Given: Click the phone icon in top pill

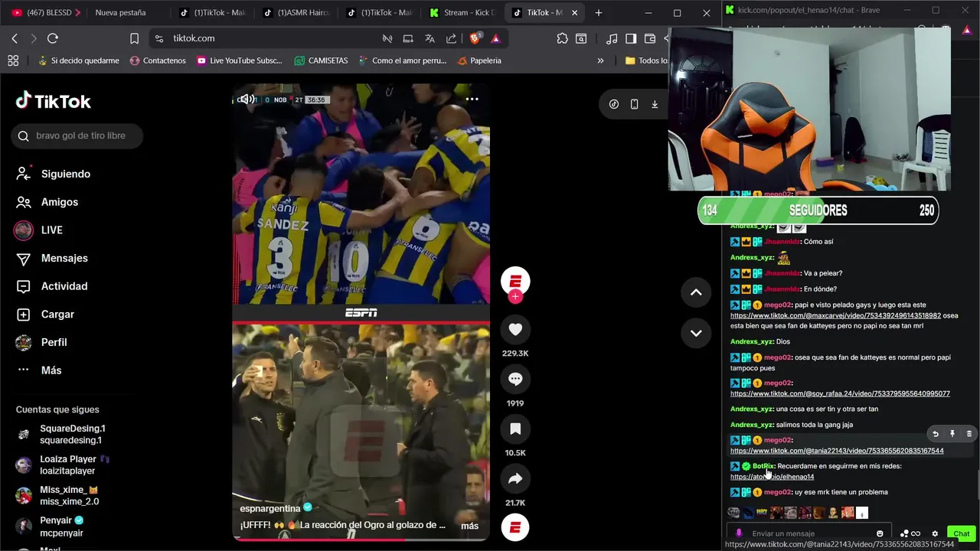Looking at the screenshot, I should (634, 104).
